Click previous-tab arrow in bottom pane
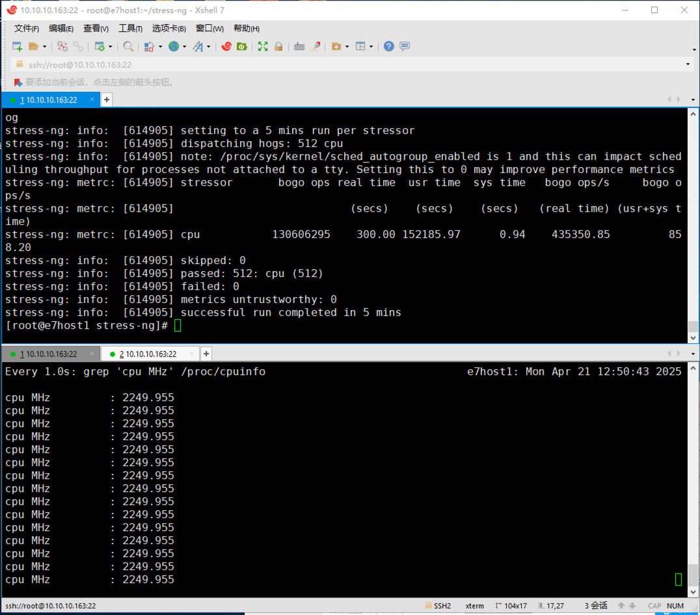The height and width of the screenshot is (615, 700). click(x=669, y=354)
